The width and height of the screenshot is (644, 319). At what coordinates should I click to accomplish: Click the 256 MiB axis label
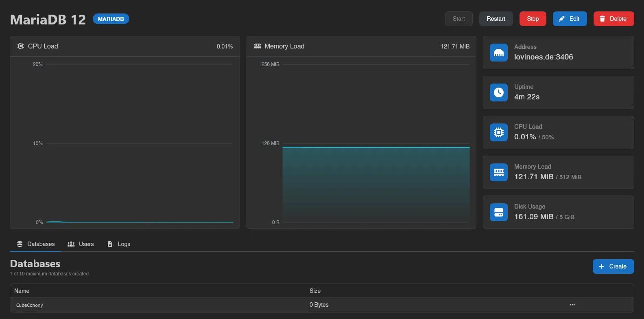point(271,64)
